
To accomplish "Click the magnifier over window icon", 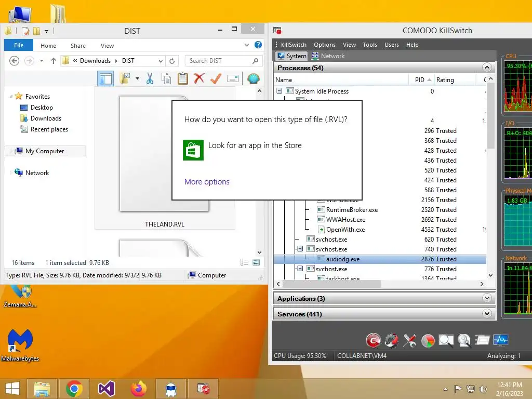I will tap(446, 341).
